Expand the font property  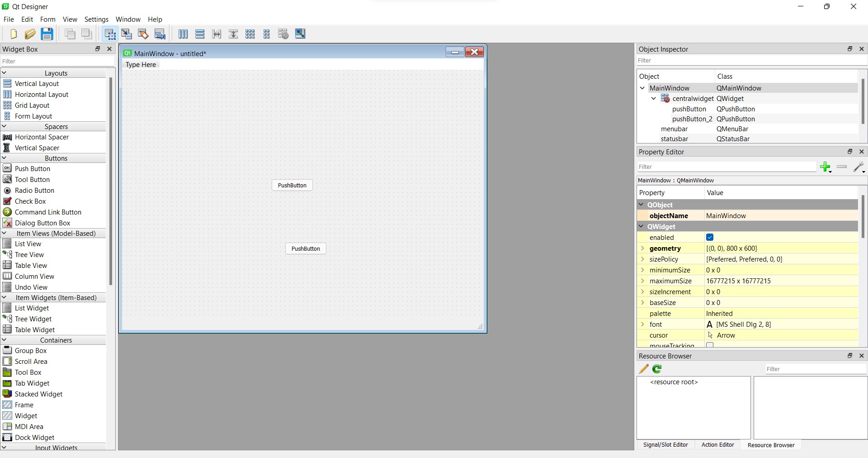click(643, 324)
